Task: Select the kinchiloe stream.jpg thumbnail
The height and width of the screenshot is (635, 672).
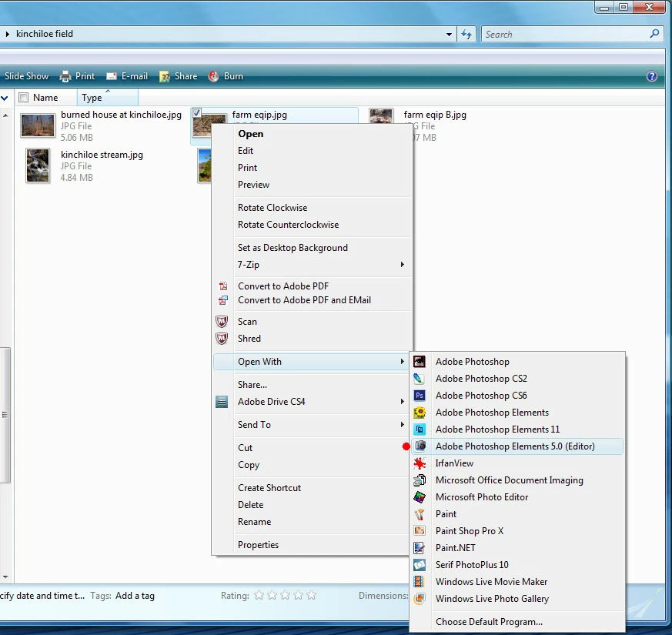Action: point(38,165)
